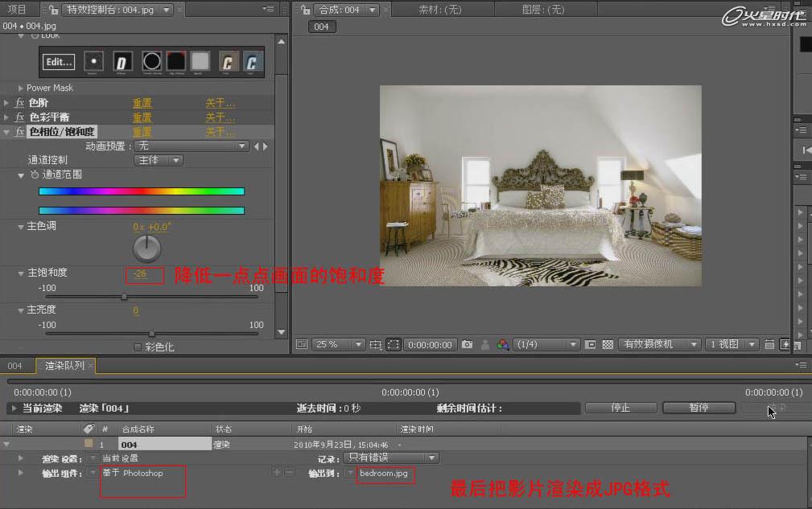Open the bedroom.jpg output filename
The image size is (812, 509).
[x=385, y=474]
